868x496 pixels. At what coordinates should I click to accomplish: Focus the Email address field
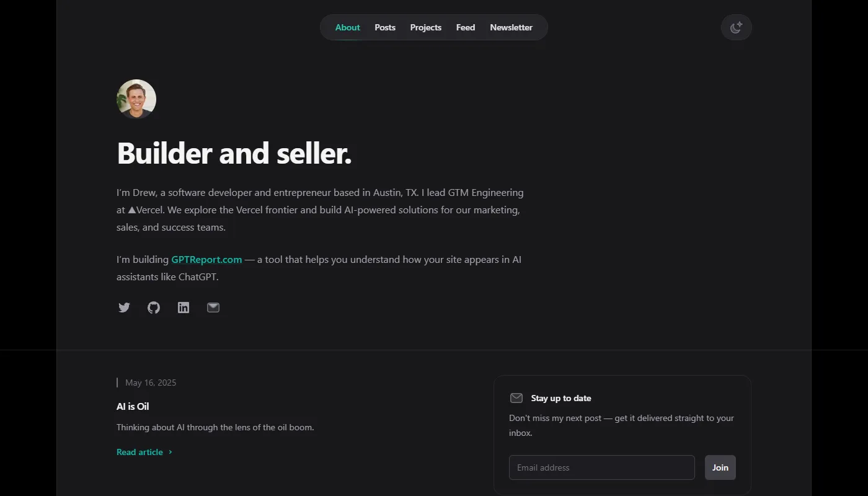(601, 467)
